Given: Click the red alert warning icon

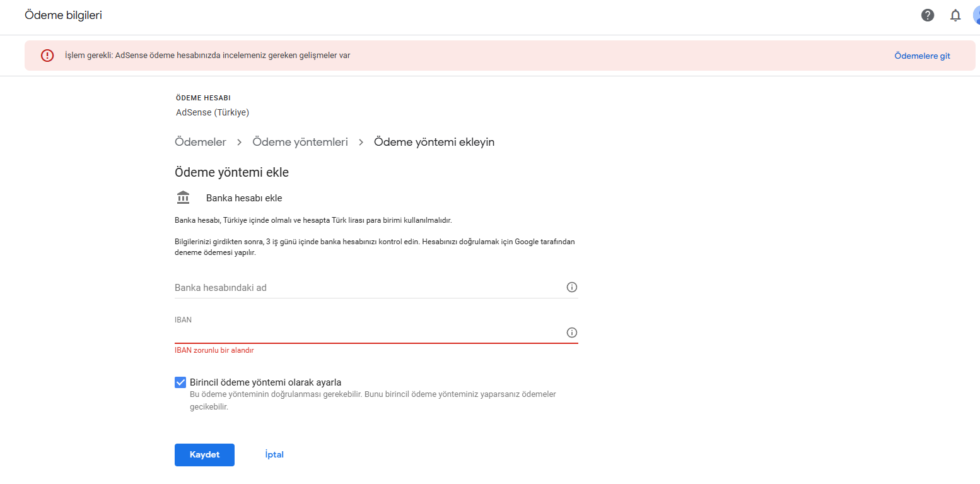Looking at the screenshot, I should click(47, 56).
